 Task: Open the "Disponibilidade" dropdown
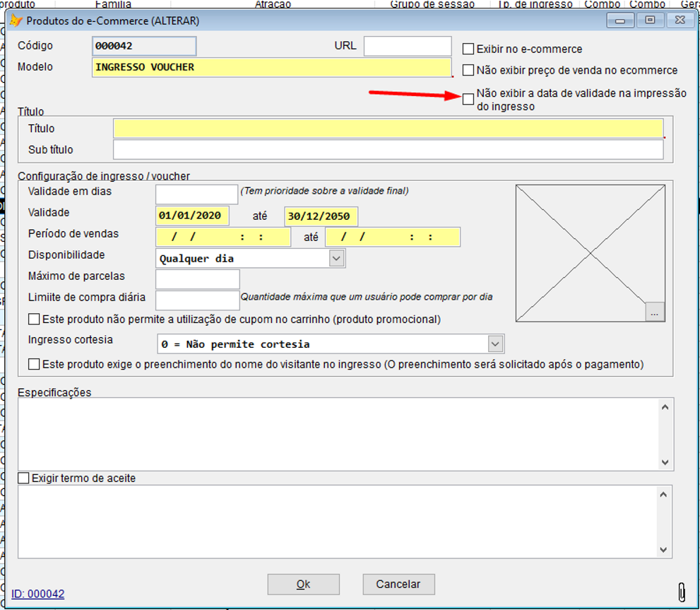pos(337,258)
